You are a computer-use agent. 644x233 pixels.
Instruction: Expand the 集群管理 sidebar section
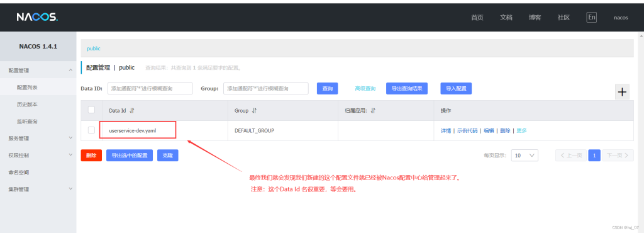[x=70, y=189]
